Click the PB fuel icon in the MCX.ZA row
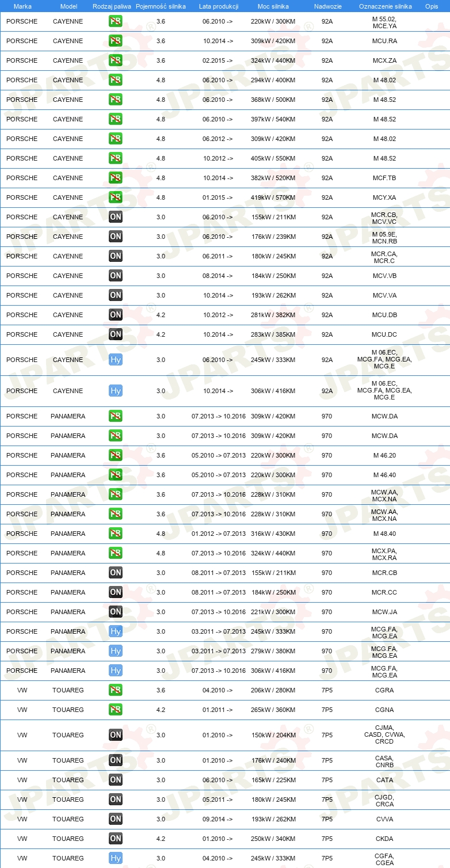This screenshot has width=450, height=868. (116, 60)
